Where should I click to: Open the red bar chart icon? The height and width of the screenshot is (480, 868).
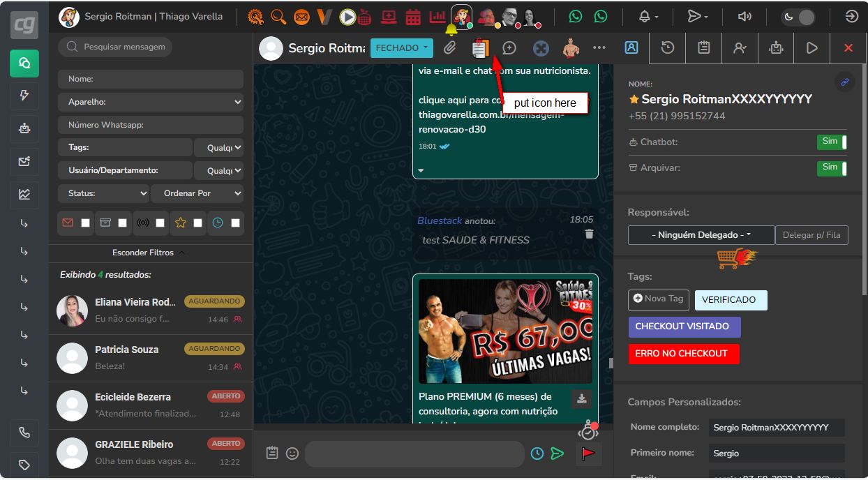437,17
